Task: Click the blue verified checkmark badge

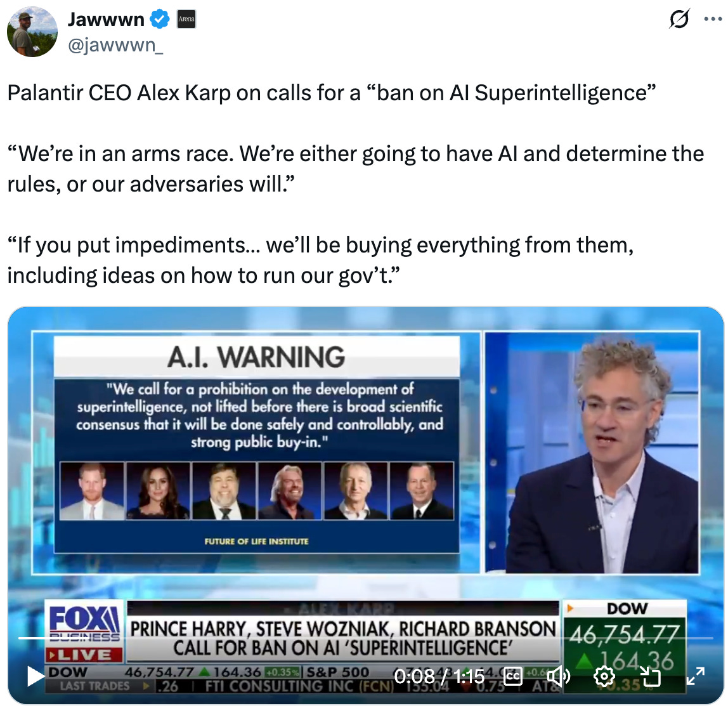Action: (x=160, y=20)
